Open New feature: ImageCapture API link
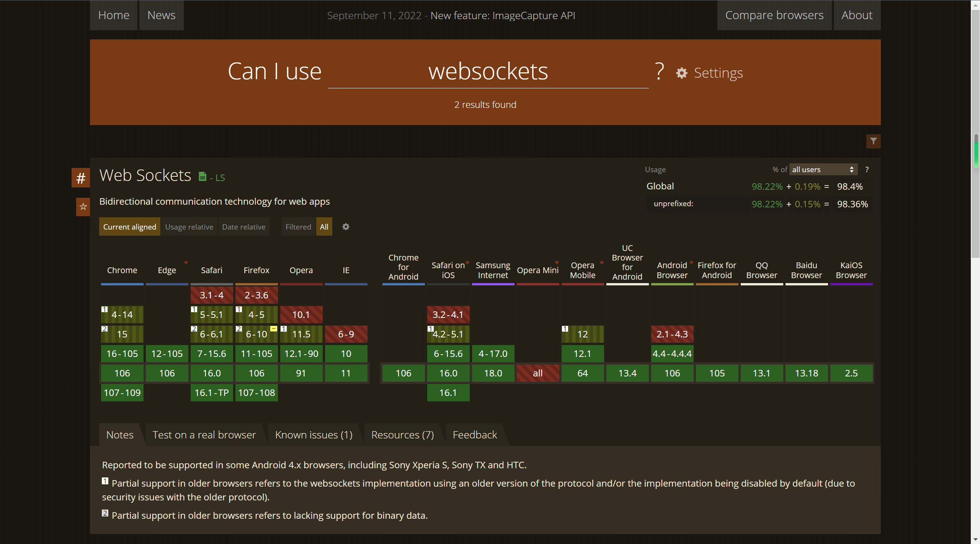980x544 pixels. (x=503, y=15)
